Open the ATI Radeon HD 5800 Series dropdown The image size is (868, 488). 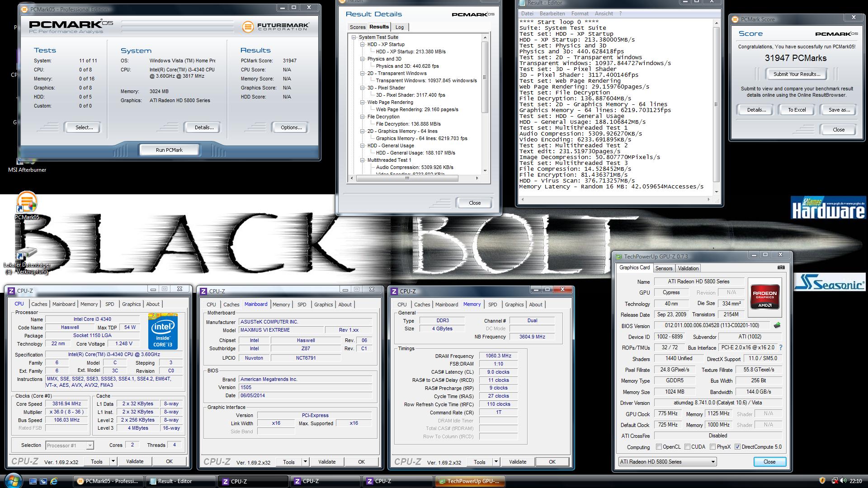(x=667, y=462)
